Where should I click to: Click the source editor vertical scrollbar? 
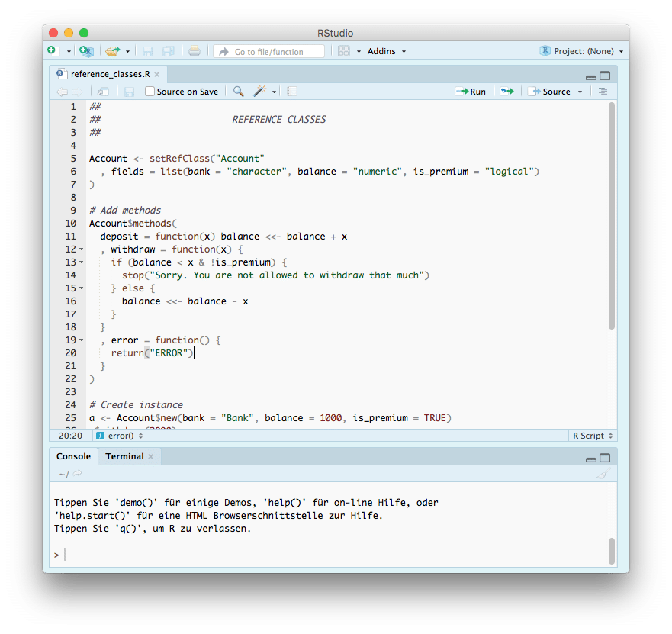pos(612,216)
